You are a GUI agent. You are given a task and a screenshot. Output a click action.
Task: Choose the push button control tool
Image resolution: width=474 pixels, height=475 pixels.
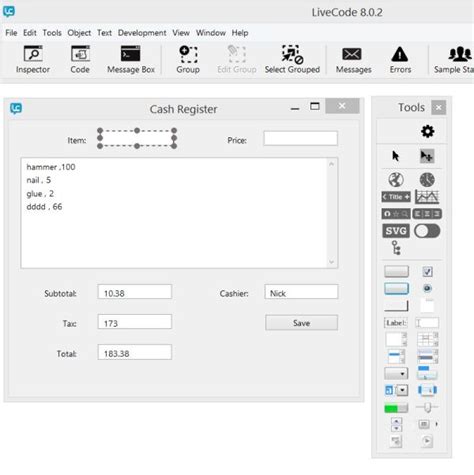tap(396, 271)
